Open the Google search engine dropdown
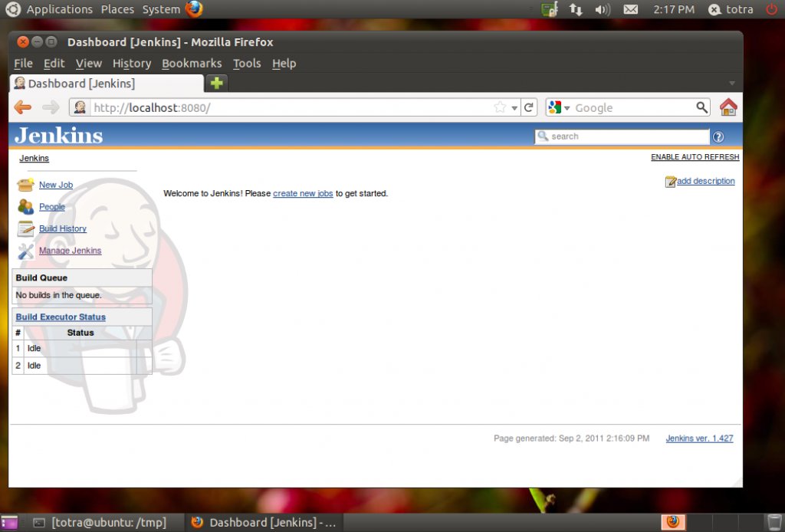The image size is (785, 532). pos(558,107)
